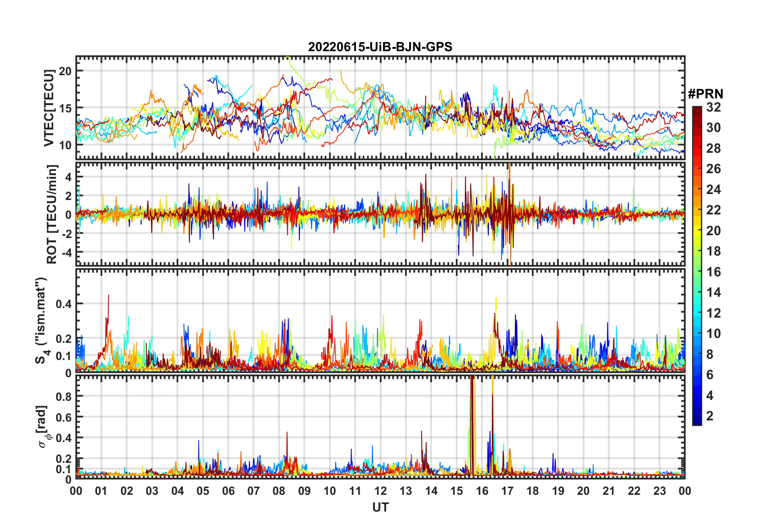Click the "16" label on the #PRN colorbar
Image resolution: width=761 pixels, height=532 pixels.
click(713, 272)
